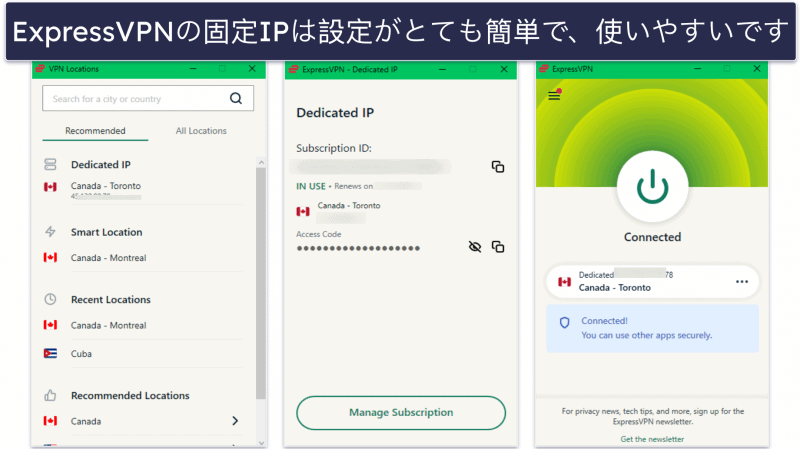Click the shield icon in Connected notice
The height and width of the screenshot is (449, 800).
[564, 322]
